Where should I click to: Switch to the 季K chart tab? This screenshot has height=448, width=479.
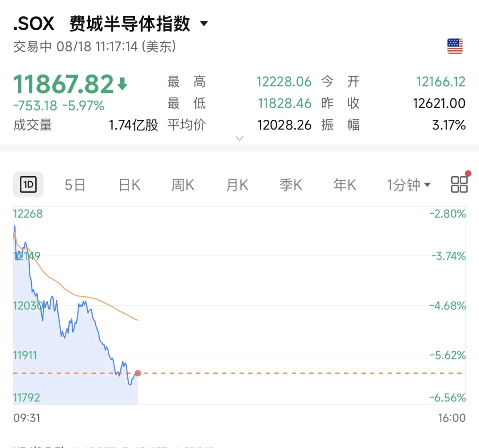pos(291,185)
